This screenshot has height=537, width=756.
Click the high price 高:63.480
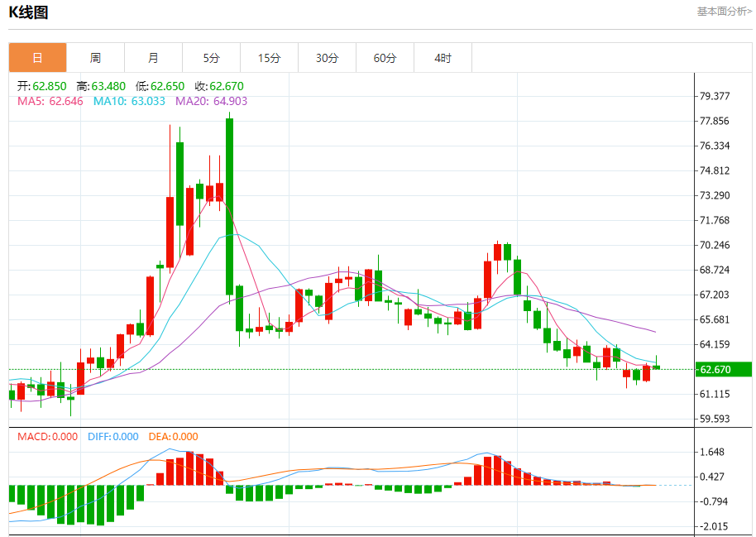[101, 86]
